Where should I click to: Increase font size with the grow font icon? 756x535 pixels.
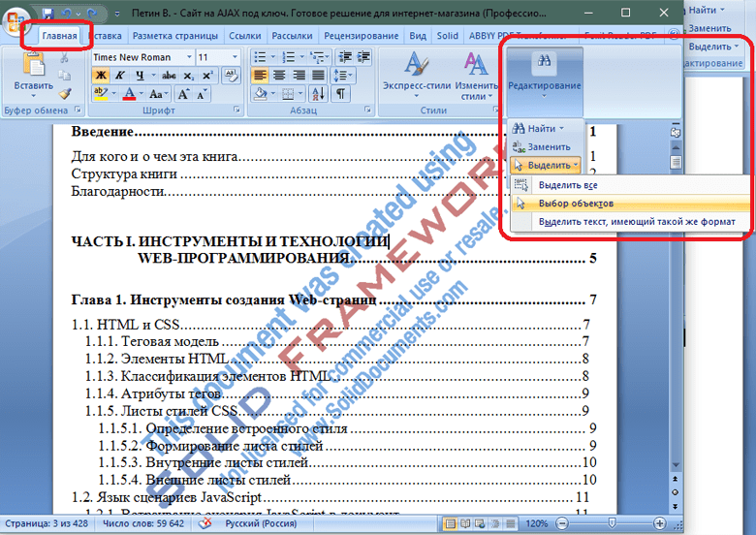coord(183,93)
